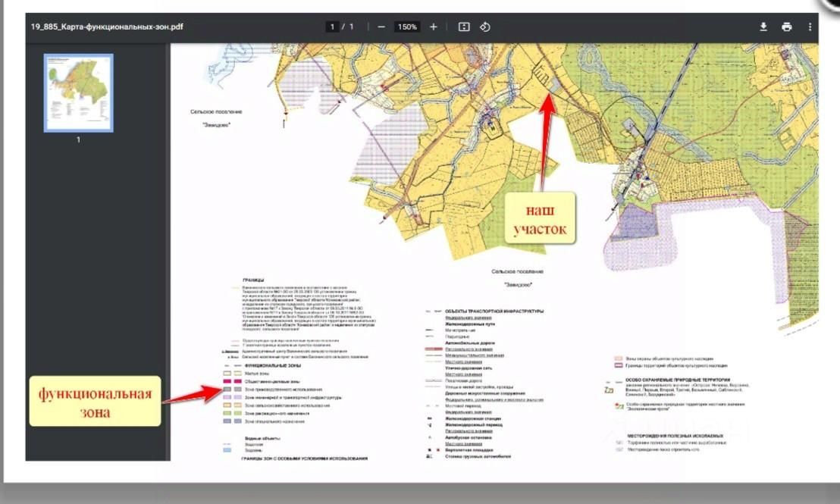Click the "Водные объекты" legend heading
The width and height of the screenshot is (840, 504).
tap(262, 438)
